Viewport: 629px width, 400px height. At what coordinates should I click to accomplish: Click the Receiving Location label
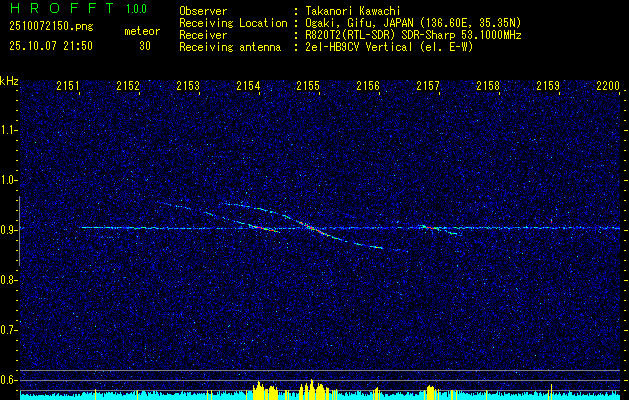[233, 23]
